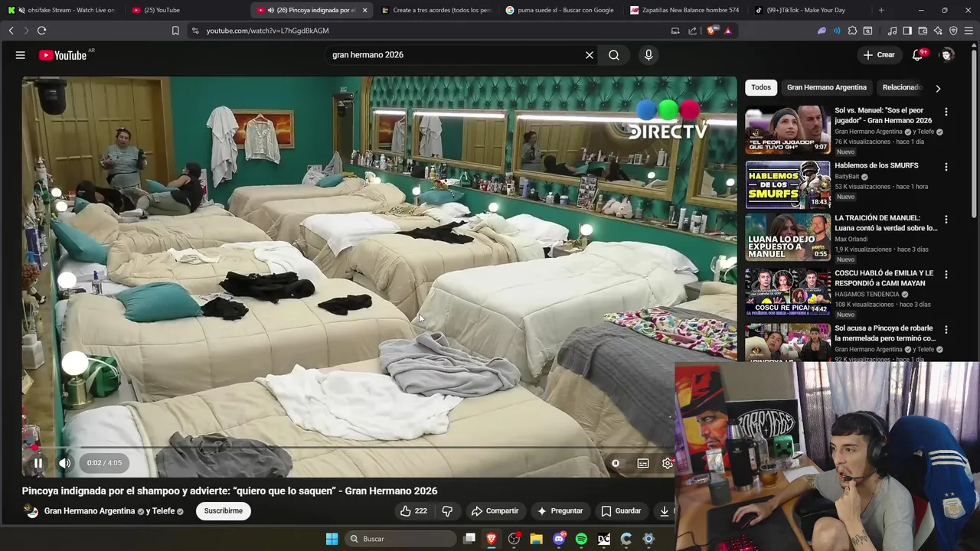Dislike the video with thumbs down
Screen dimensions: 980x551
[447, 511]
